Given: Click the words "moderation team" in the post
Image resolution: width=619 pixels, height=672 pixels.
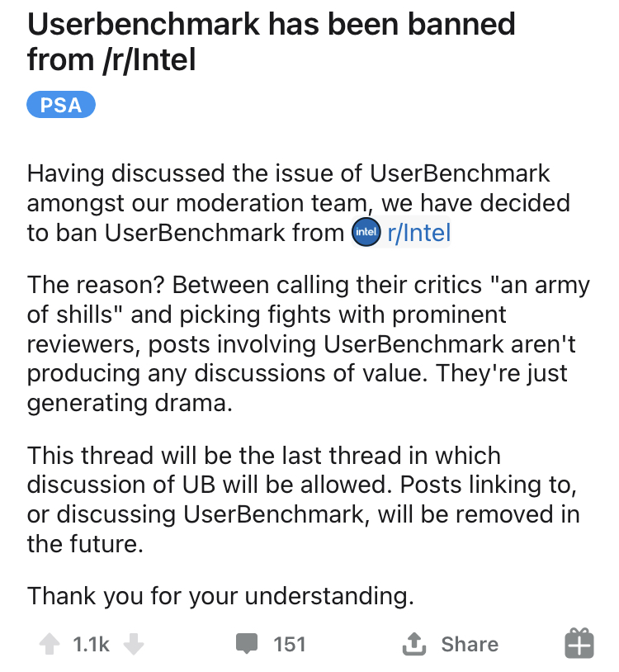Looking at the screenshot, I should pos(272,203).
